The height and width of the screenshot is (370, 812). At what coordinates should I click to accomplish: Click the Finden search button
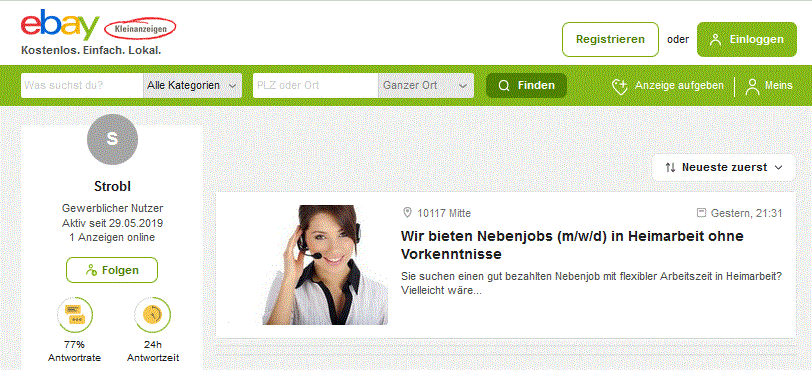pyautogui.click(x=526, y=86)
